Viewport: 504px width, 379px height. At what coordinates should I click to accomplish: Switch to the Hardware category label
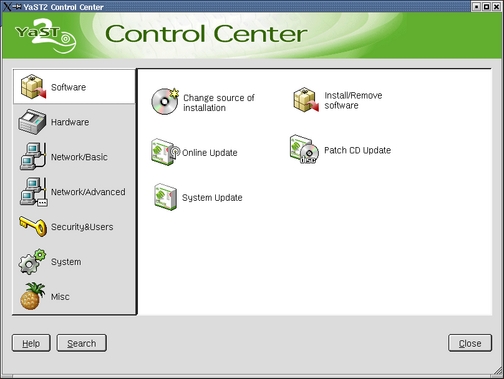(x=70, y=122)
